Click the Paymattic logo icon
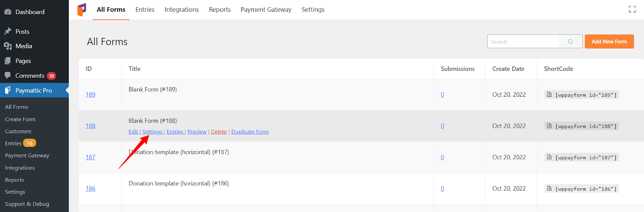Image resolution: width=644 pixels, height=212 pixels. (x=82, y=10)
